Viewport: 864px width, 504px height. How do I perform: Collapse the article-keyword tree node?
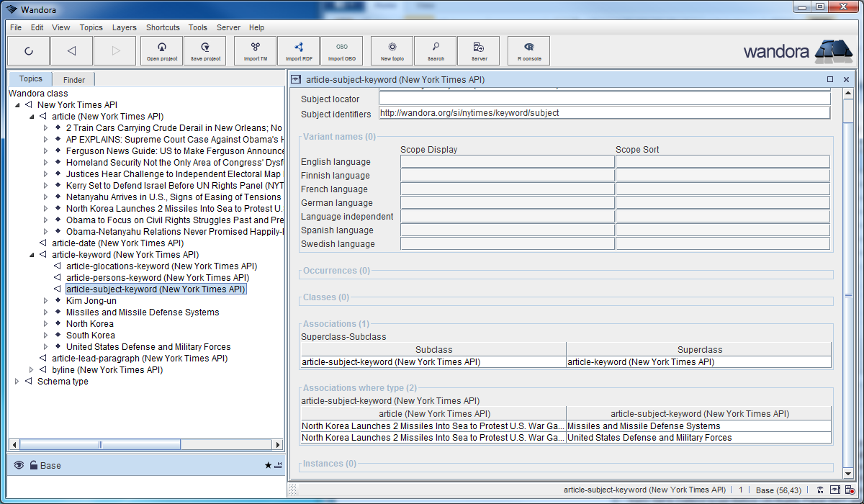point(32,255)
